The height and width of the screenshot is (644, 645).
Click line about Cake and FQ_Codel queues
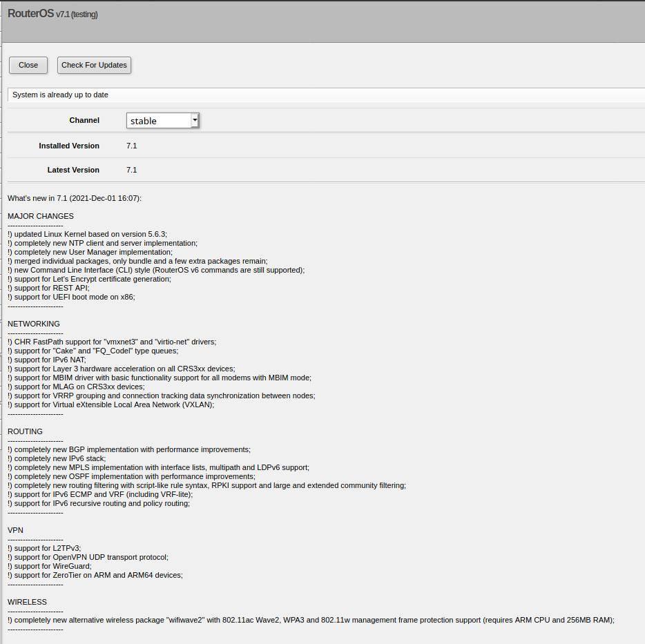point(93,351)
